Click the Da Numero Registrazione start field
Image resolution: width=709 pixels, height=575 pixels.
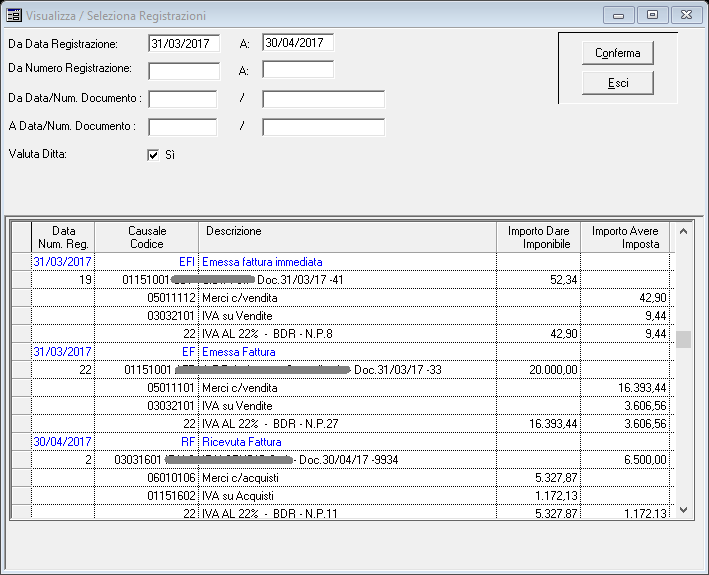[184, 71]
